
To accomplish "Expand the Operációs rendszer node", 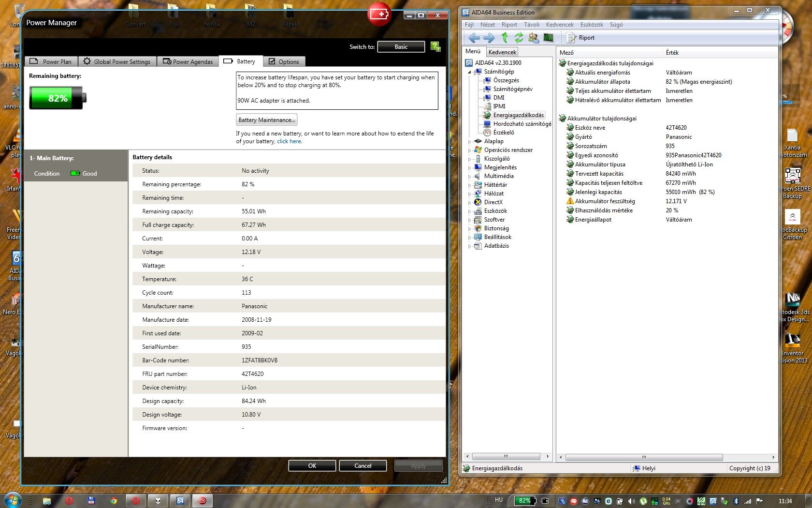I will [x=469, y=150].
